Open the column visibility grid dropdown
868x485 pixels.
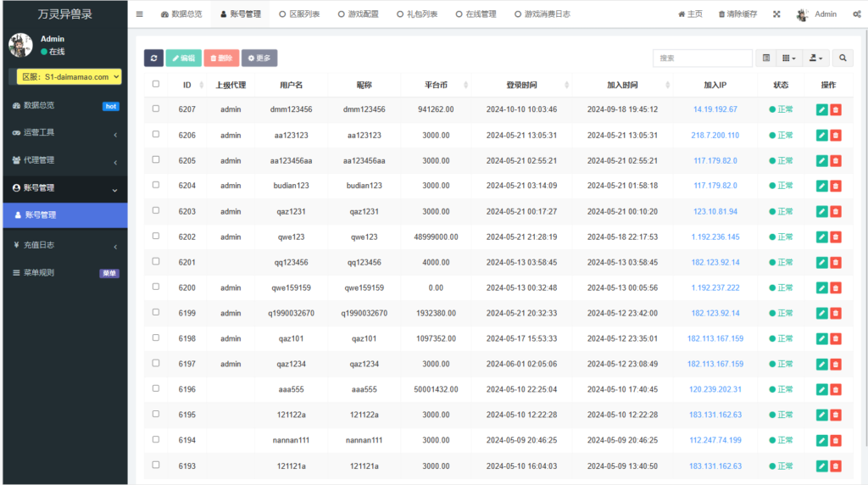tap(789, 59)
